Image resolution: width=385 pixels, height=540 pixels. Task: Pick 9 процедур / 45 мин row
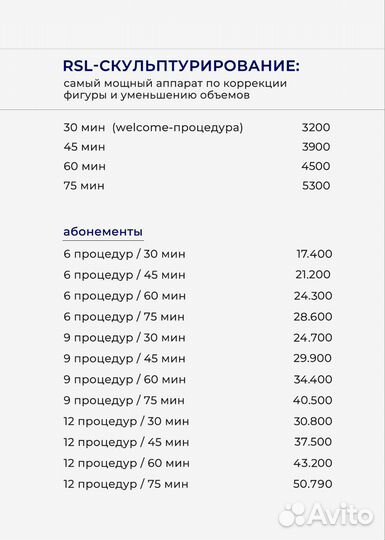point(198,359)
